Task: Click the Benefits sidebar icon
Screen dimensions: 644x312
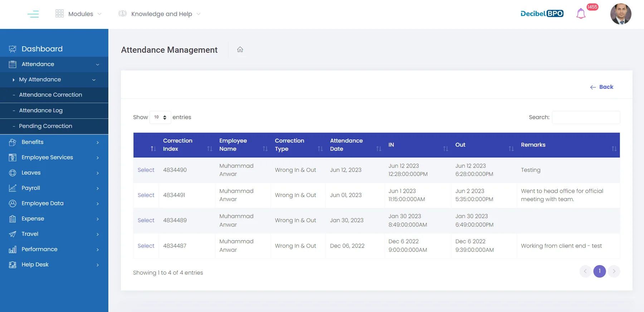Action: (13, 142)
